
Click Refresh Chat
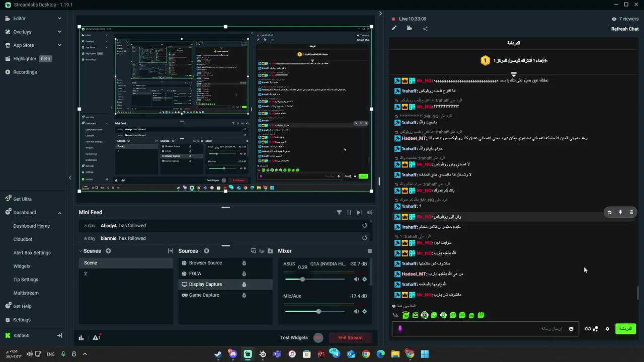[625, 29]
